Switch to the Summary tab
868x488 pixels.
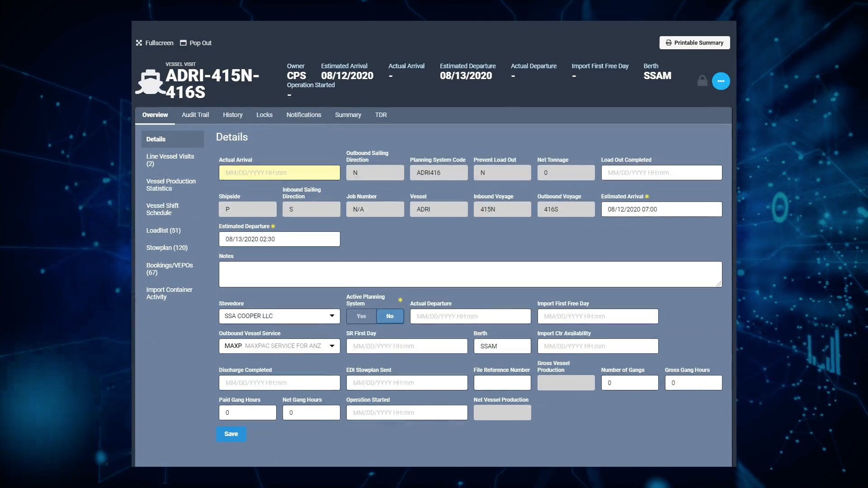pyautogui.click(x=348, y=115)
